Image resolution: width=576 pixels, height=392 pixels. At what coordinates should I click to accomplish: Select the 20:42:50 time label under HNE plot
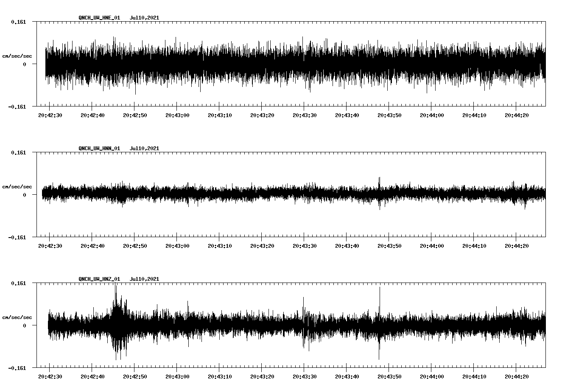pos(135,115)
